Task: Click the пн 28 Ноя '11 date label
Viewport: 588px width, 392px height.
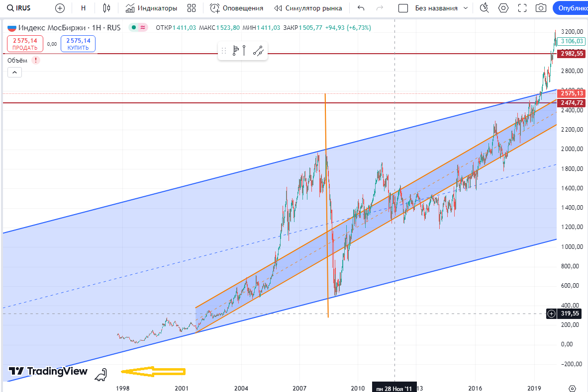Action: pos(394,388)
